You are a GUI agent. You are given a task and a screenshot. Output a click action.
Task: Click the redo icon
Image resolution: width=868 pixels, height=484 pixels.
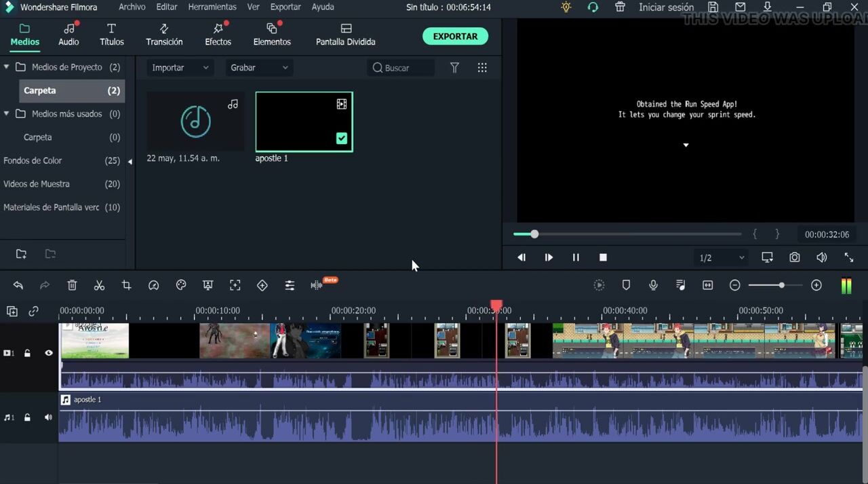[x=45, y=285]
